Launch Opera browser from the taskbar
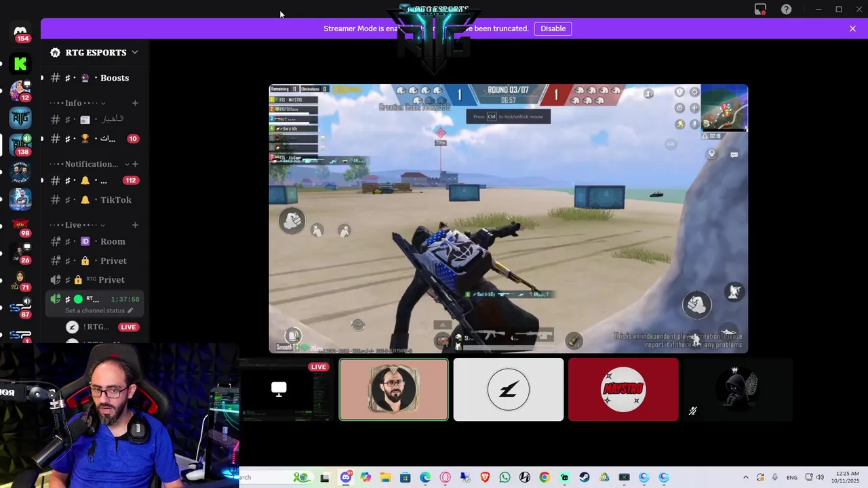 [445, 478]
